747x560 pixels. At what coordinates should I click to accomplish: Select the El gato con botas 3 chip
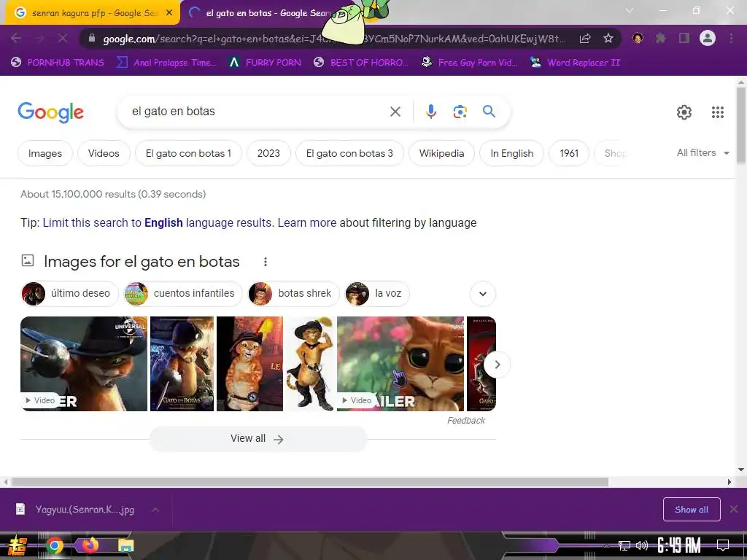pos(349,153)
